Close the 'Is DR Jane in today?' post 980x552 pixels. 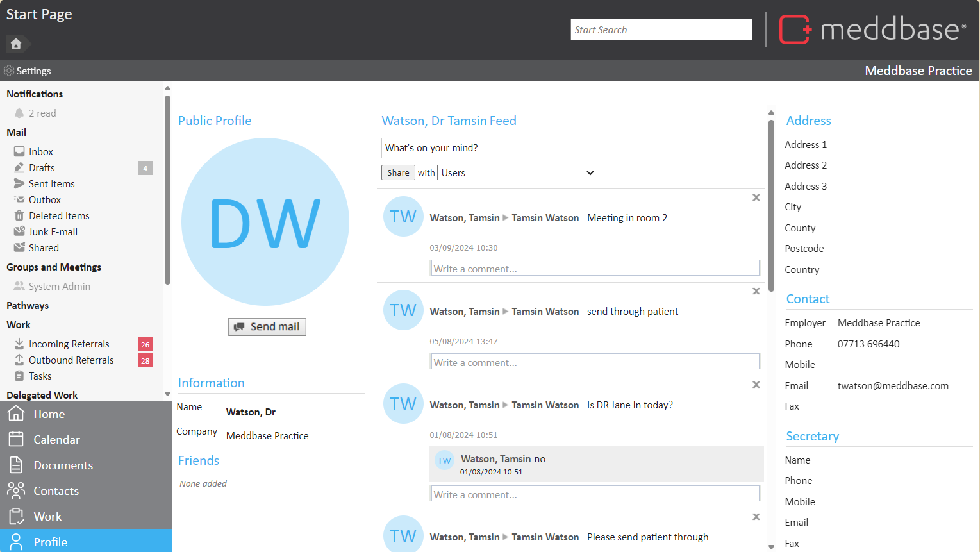(756, 385)
